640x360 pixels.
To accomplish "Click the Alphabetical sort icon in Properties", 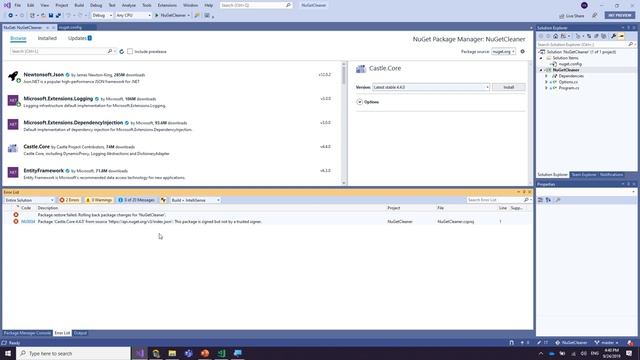I will point(548,200).
